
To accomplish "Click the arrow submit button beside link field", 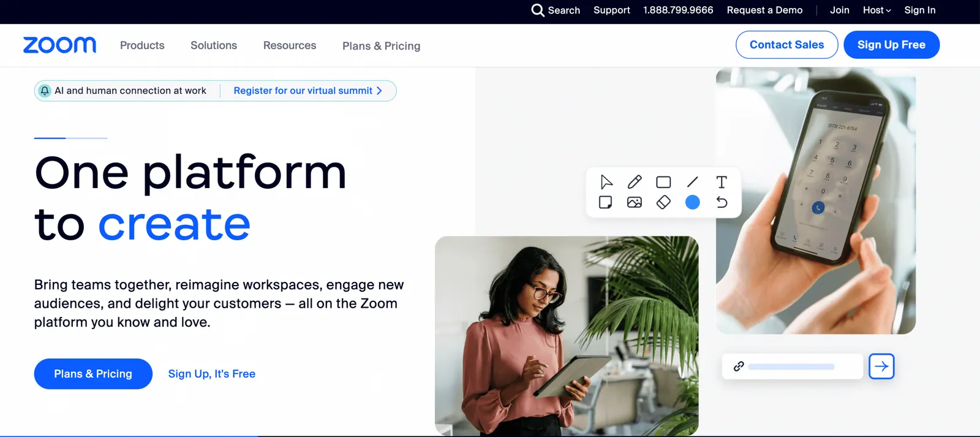I will tap(881, 367).
